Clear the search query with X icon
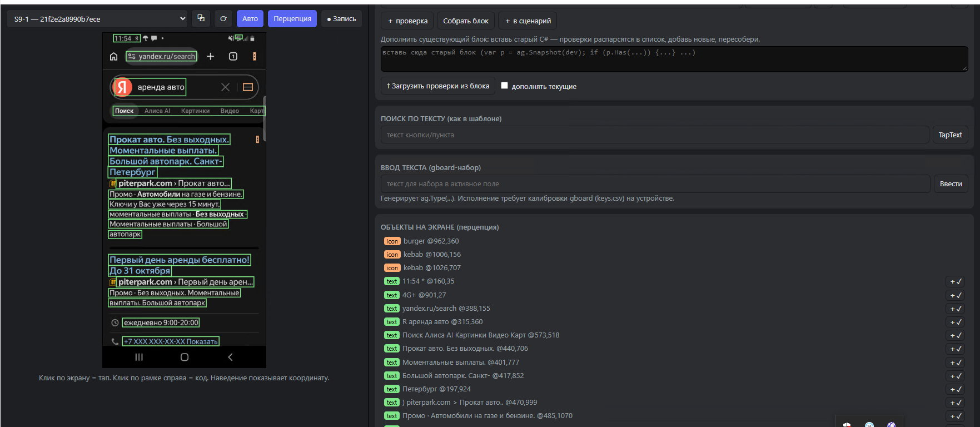The image size is (980, 427). click(x=225, y=87)
